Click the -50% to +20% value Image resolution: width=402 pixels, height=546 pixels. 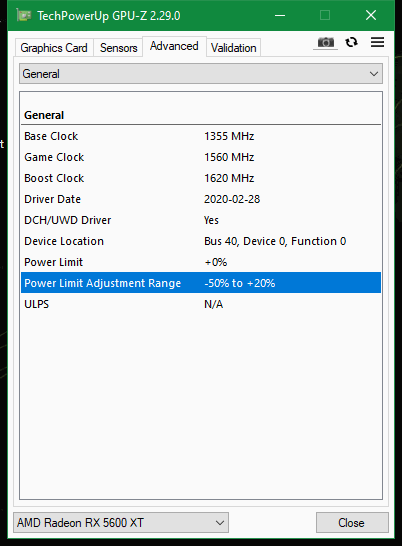[x=240, y=283]
